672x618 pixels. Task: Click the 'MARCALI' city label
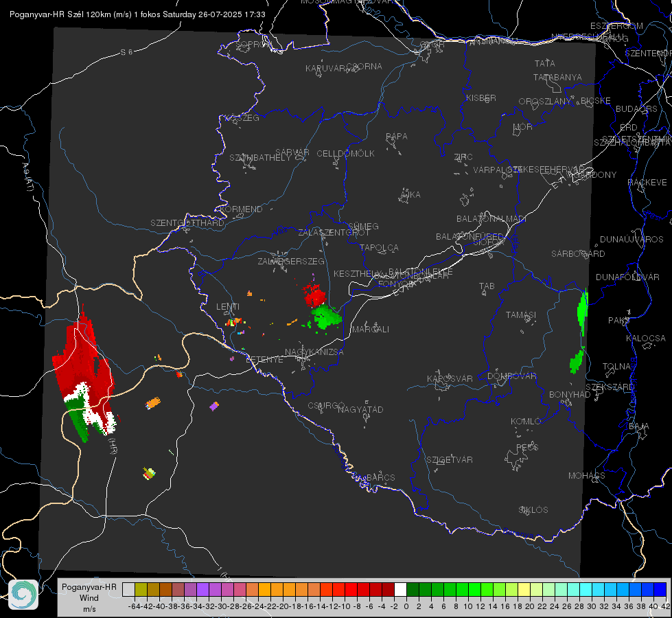pyautogui.click(x=370, y=330)
